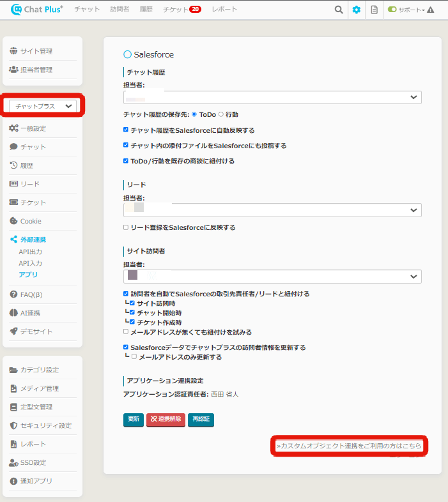Open the カスタムオブジェクト連携をご利用の方はこちら link
Screen dimensions: 448x502
click(350, 446)
